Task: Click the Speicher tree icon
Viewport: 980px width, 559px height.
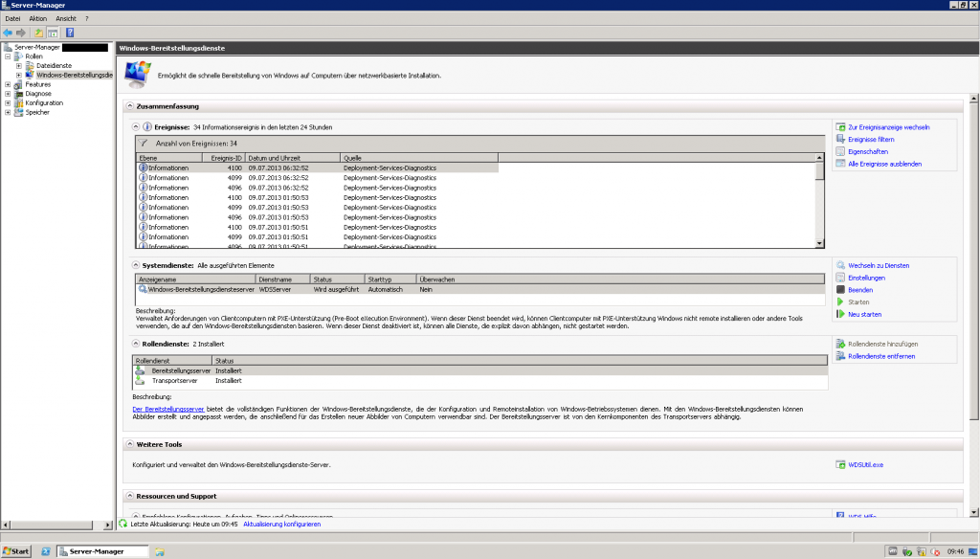Action: (x=18, y=113)
